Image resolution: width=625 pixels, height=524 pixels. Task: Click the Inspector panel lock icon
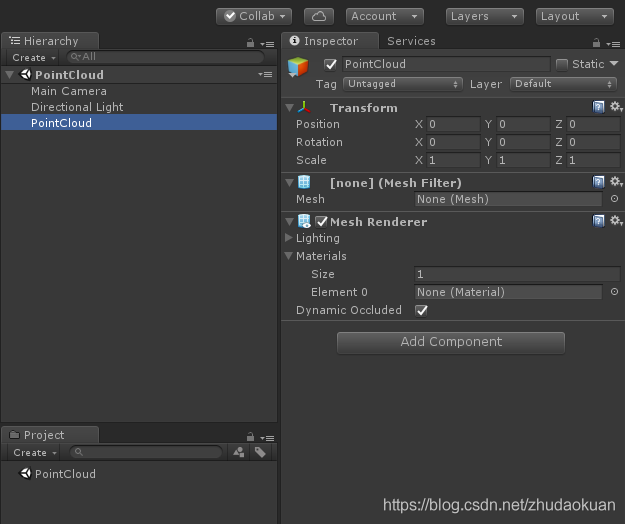[596, 43]
